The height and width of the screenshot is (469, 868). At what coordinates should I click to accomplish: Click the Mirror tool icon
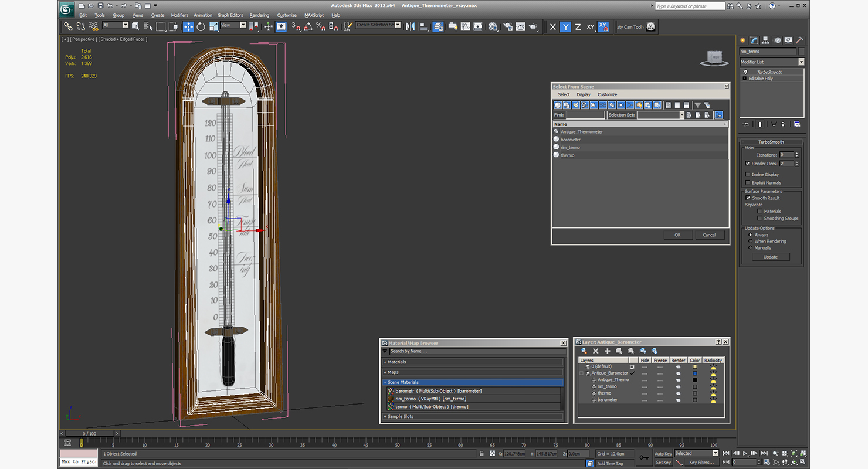click(410, 26)
